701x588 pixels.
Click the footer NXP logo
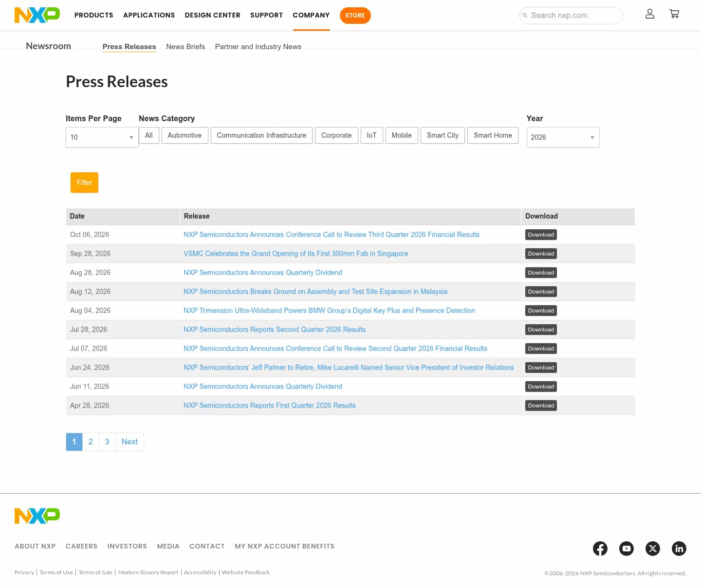37,516
